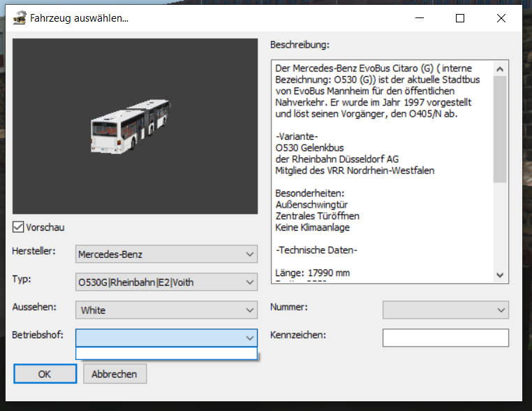Screen dimensions: 532x411
Task: Click scroll down arrow in Beschreibung
Action: (x=500, y=275)
